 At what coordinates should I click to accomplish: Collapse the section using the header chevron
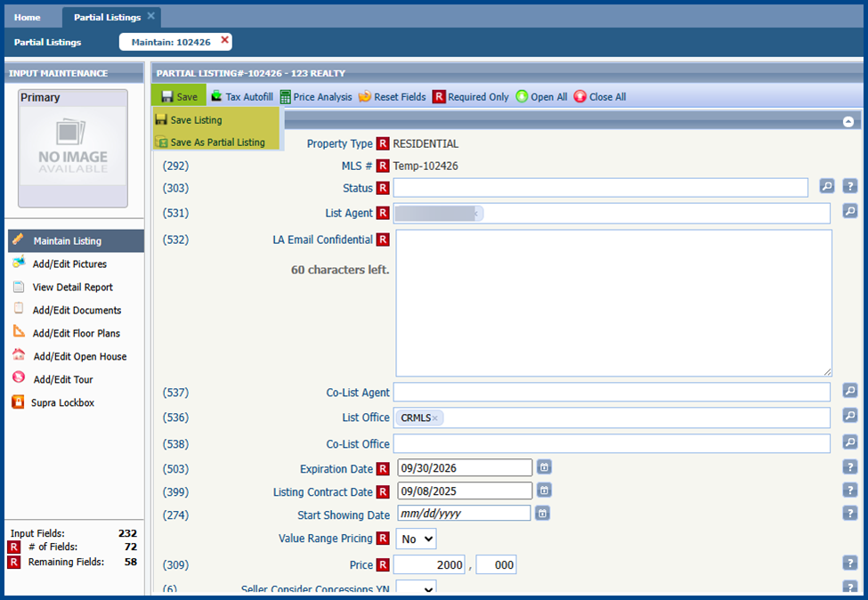(848, 121)
